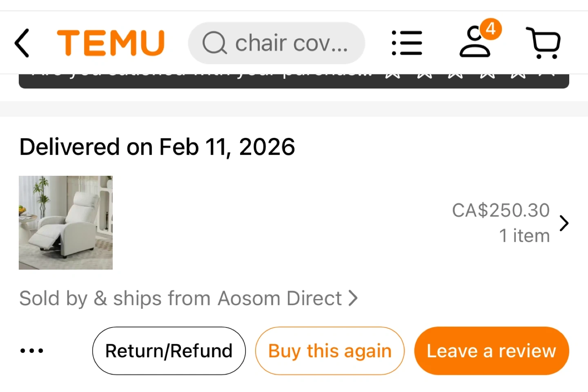Viewport: 588px width, 392px height.
Task: Open the three-dot more options menu
Action: [32, 351]
